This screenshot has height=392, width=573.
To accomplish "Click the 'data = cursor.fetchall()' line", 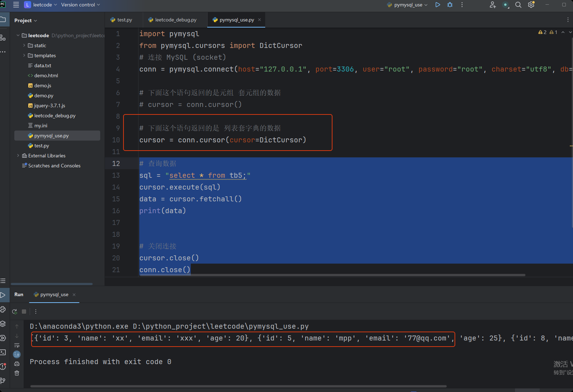I will coord(190,199).
